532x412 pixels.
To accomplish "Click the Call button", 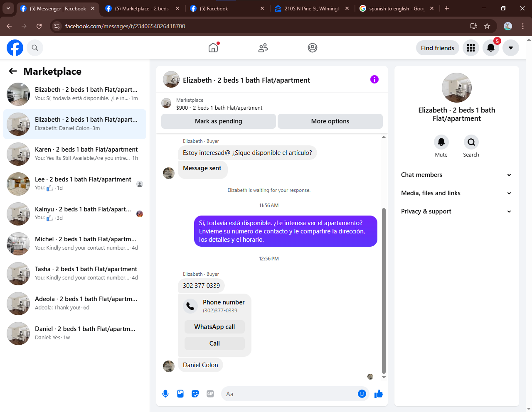I will 214,343.
